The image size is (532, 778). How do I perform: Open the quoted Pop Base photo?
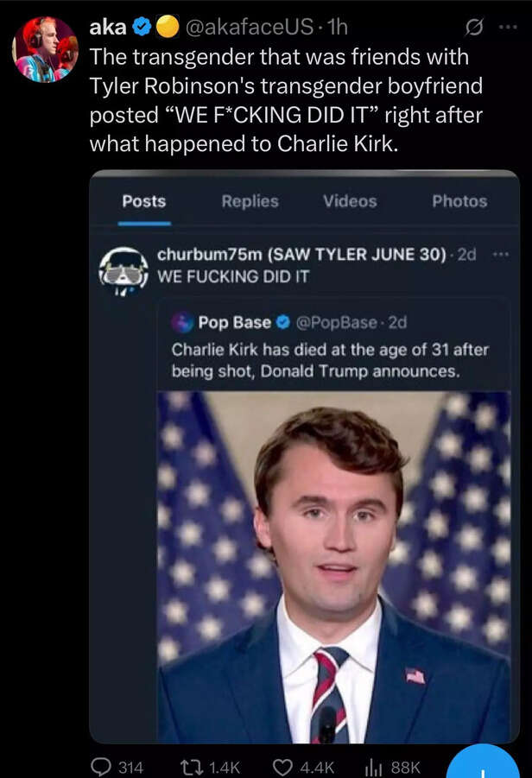coord(333,566)
